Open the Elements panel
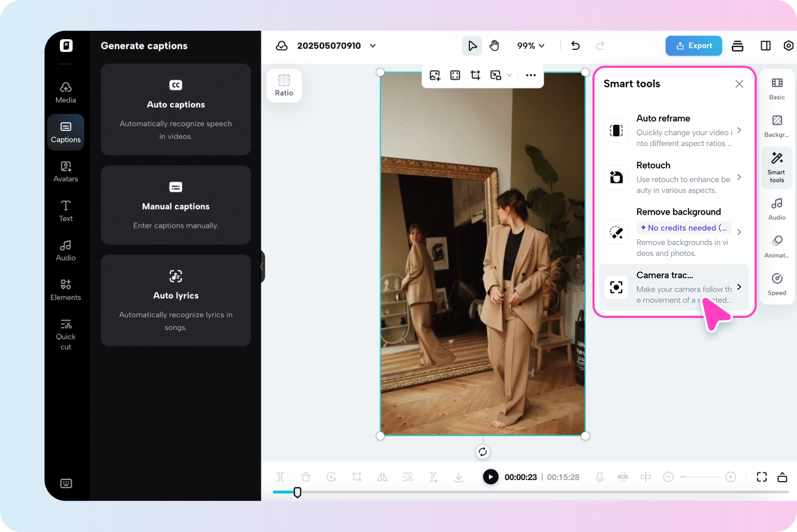The height and width of the screenshot is (532, 797). tap(66, 290)
